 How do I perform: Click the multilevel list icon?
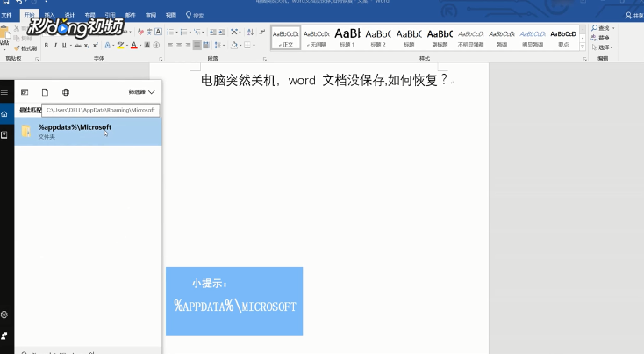[197, 33]
